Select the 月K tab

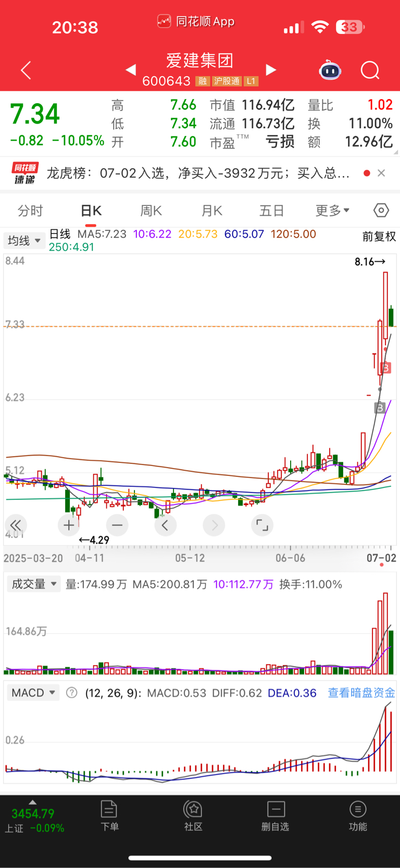tap(211, 211)
